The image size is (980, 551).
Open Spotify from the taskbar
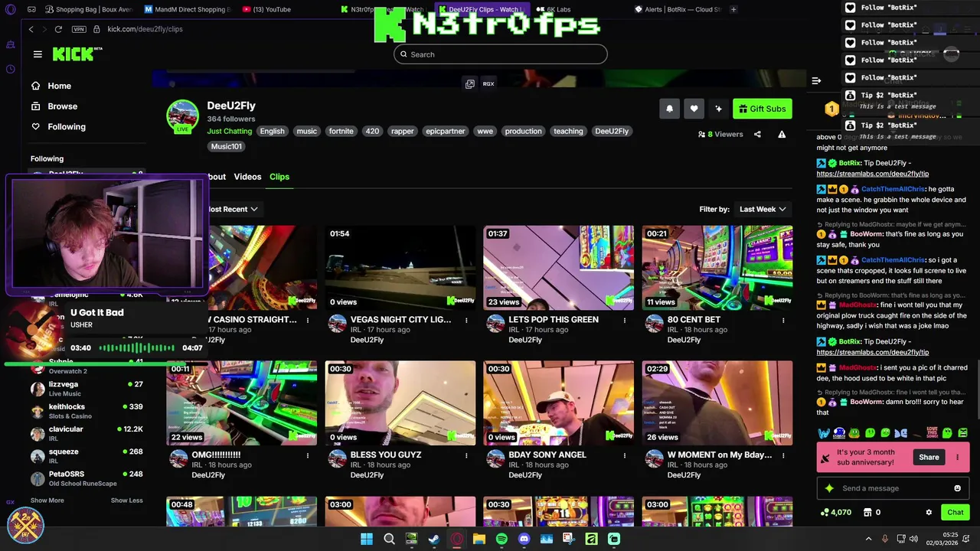[x=501, y=539]
